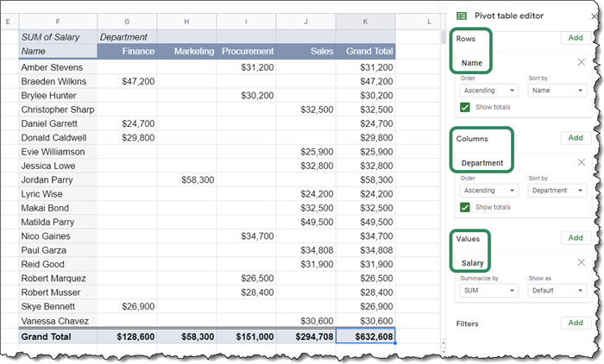
Task: Select the Grand Total cell $632,608
Action: pos(365,336)
